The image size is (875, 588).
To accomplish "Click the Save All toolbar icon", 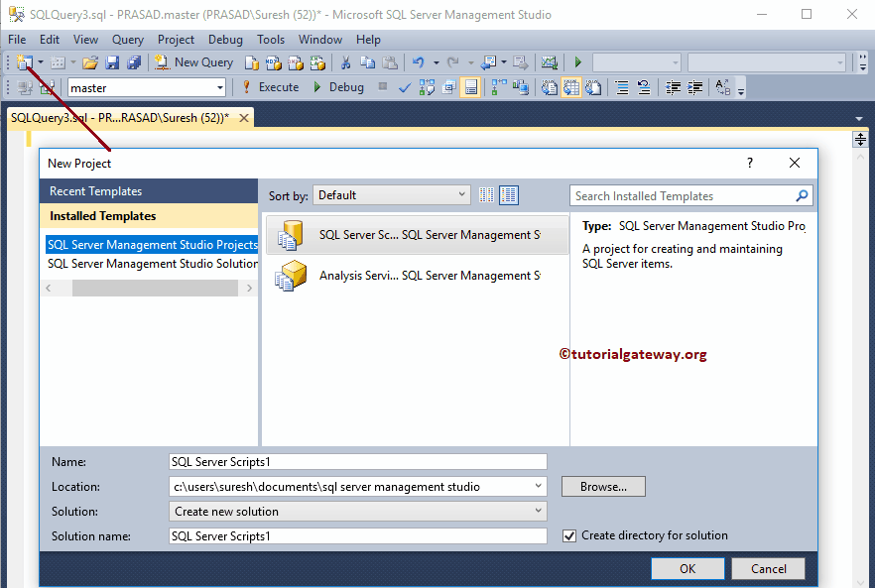I will click(134, 62).
